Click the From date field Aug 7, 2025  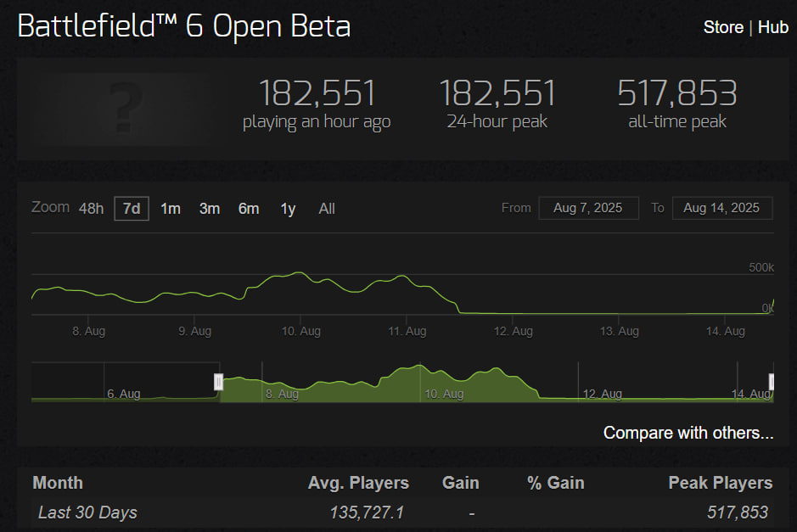coord(588,208)
